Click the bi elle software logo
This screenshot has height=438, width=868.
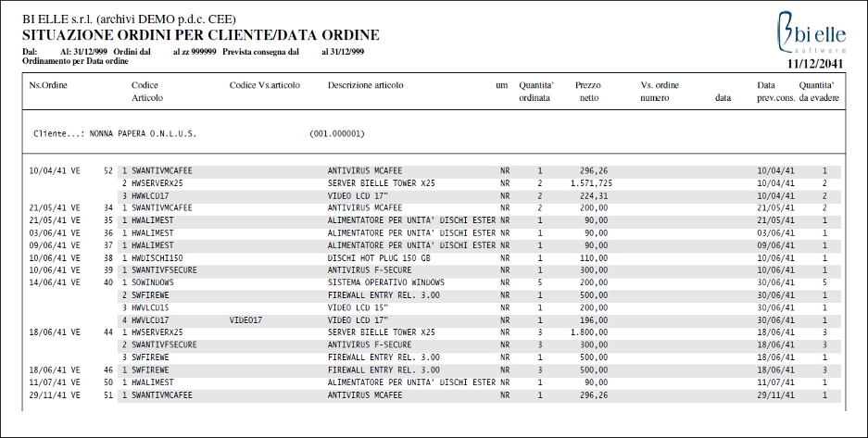tap(811, 33)
